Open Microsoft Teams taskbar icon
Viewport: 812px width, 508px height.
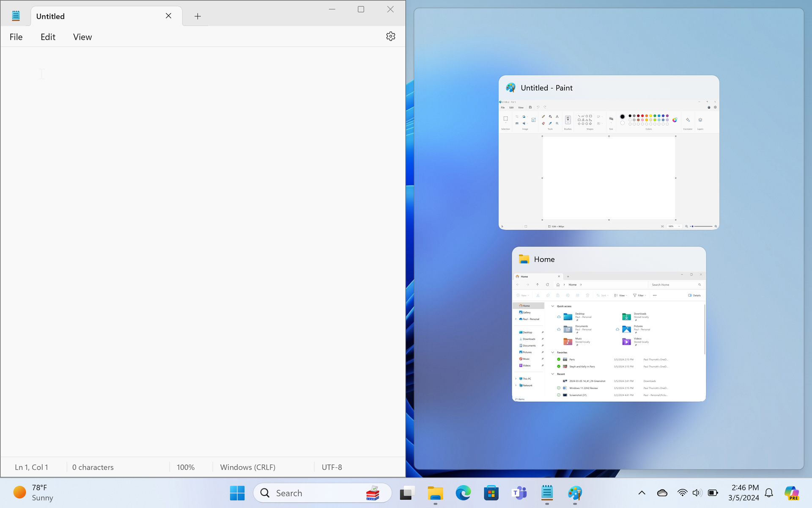(x=519, y=493)
